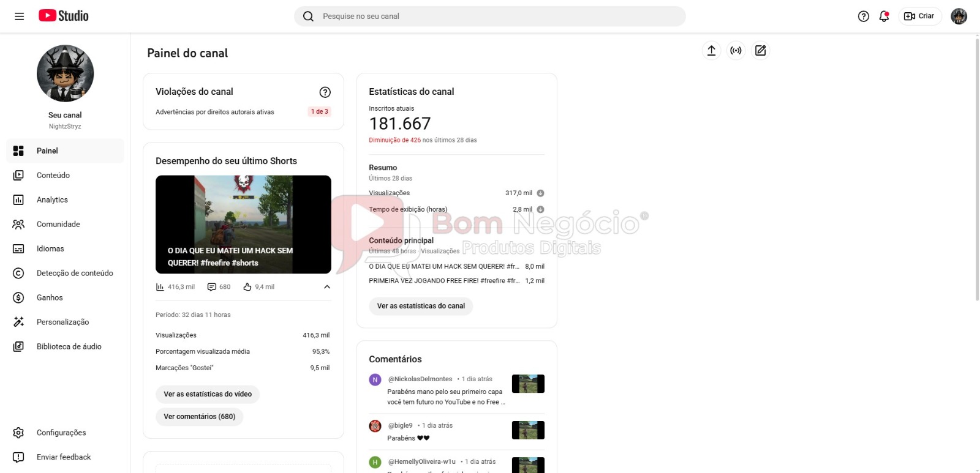Open the hamburger navigation menu
The height and width of the screenshot is (473, 980).
pos(19,17)
